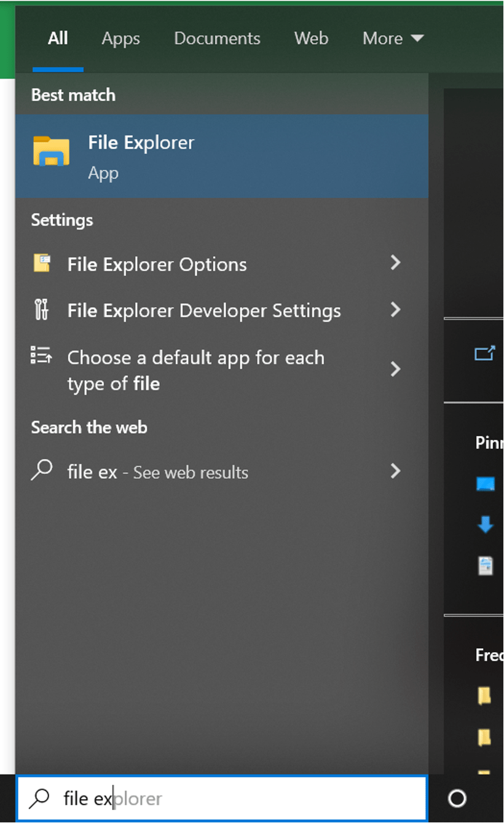Image resolution: width=504 pixels, height=823 pixels.
Task: Click the Open icon in the right pane
Action: pos(484,353)
